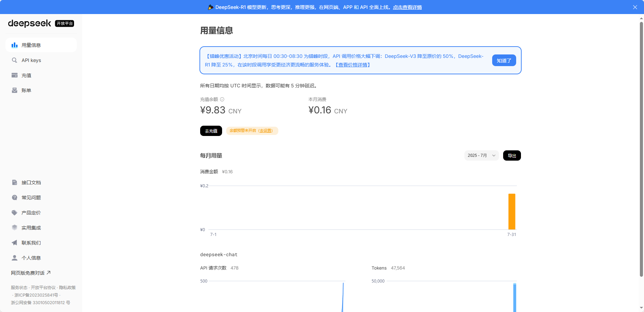Image resolution: width=644 pixels, height=312 pixels.
Task: Click the 知道了 button in the notice
Action: click(504, 60)
